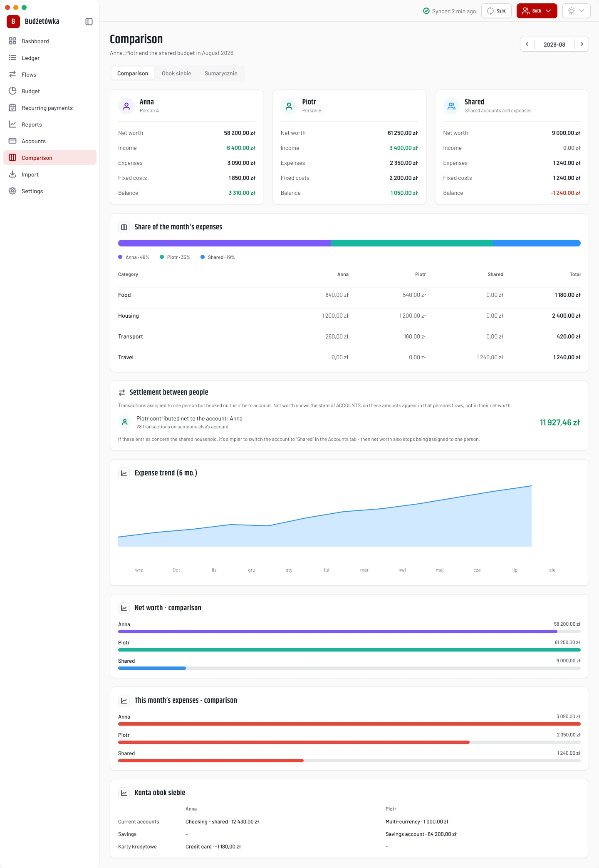Open the Dashboard grid icon
The width and height of the screenshot is (599, 868).
pos(12,41)
